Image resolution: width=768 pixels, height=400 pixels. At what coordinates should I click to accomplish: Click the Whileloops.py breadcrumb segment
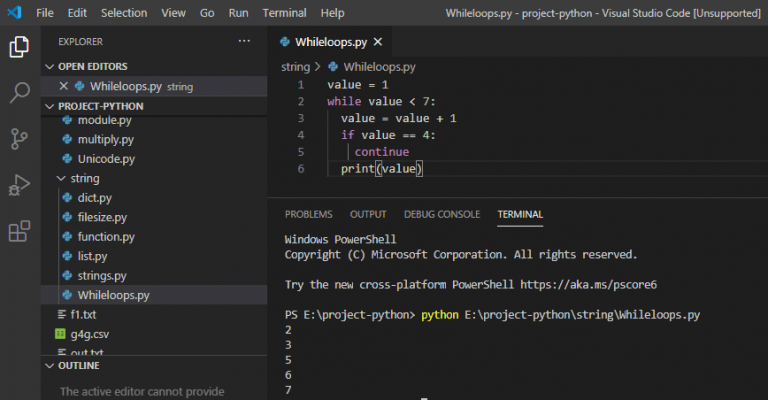coord(380,67)
